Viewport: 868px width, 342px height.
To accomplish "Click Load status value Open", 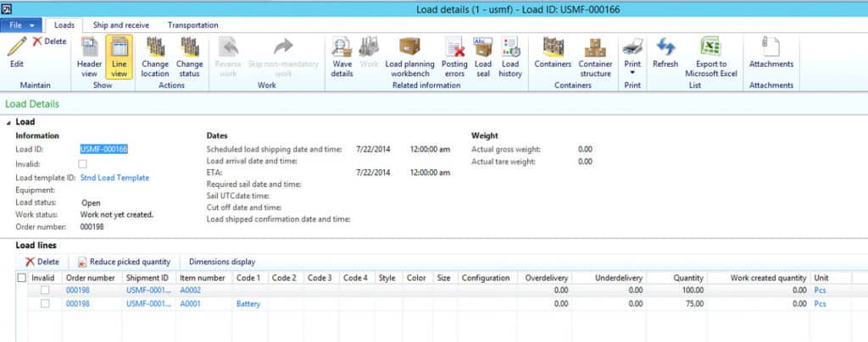I will 91,203.
